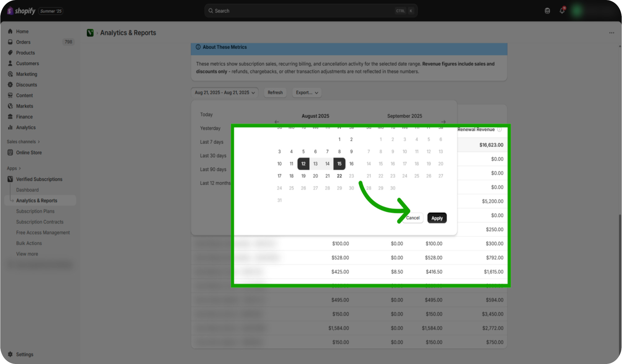This screenshot has width=622, height=364.
Task: Expand the Apps section
Action: pyautogui.click(x=14, y=168)
